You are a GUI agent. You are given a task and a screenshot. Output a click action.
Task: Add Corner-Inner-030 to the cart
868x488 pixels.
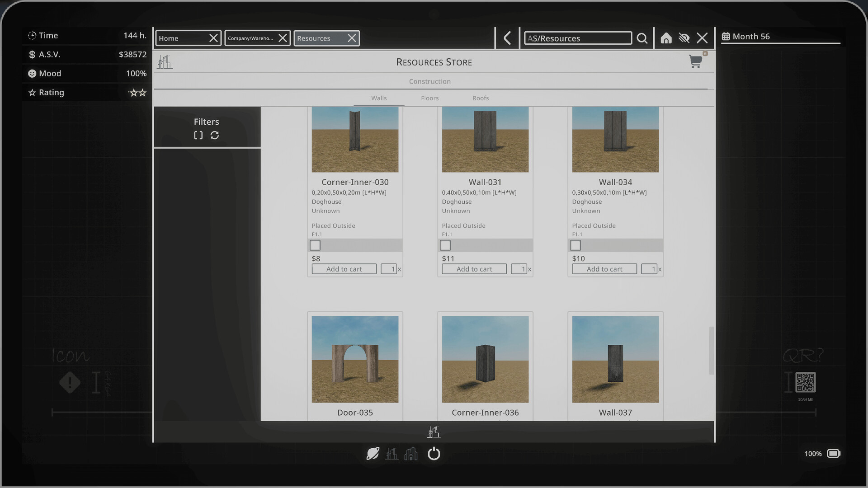click(344, 268)
